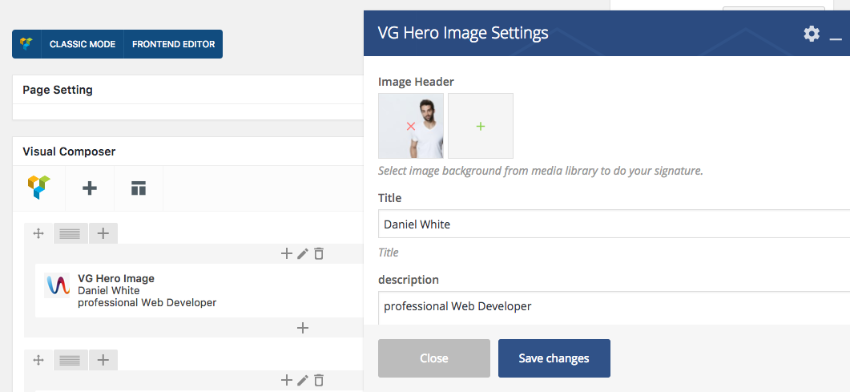Screen dimensions: 850x392
Task: Click the Visual Composer panel header
Action: (x=188, y=151)
